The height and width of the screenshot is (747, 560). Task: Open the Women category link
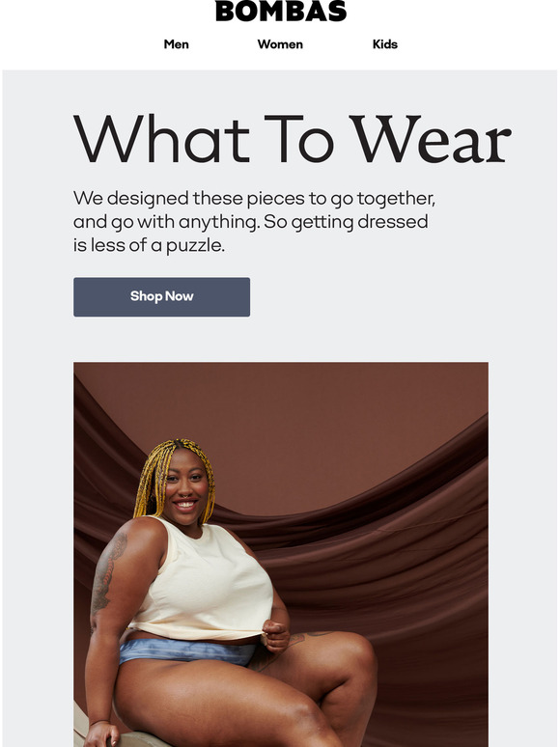280,44
